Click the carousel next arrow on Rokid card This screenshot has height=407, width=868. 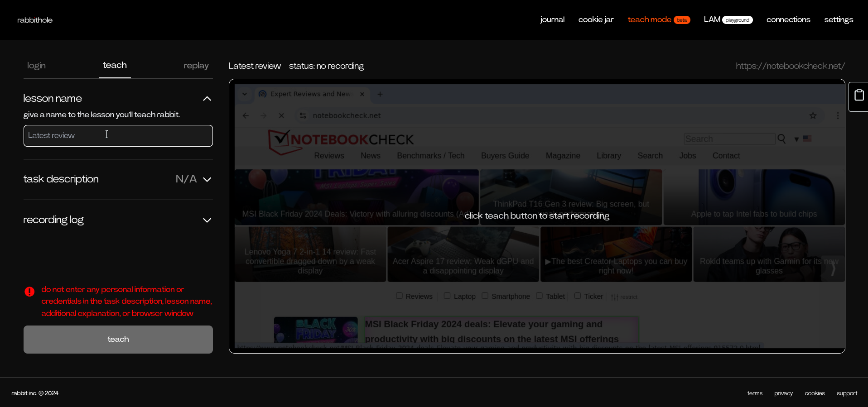click(x=833, y=269)
